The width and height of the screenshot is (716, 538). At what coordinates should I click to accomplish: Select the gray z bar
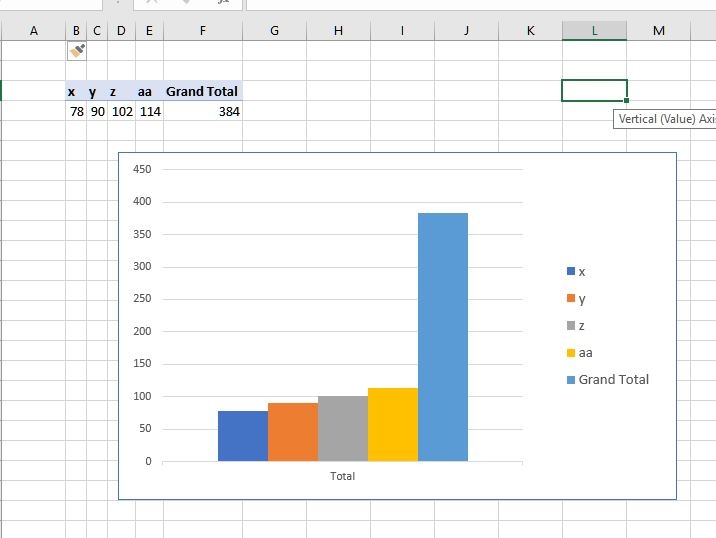[x=343, y=428]
